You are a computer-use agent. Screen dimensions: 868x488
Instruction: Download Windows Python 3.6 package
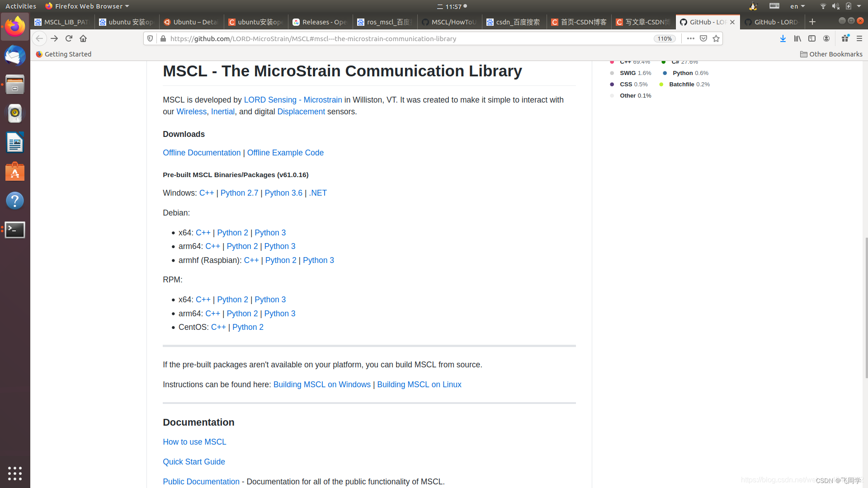tap(283, 193)
